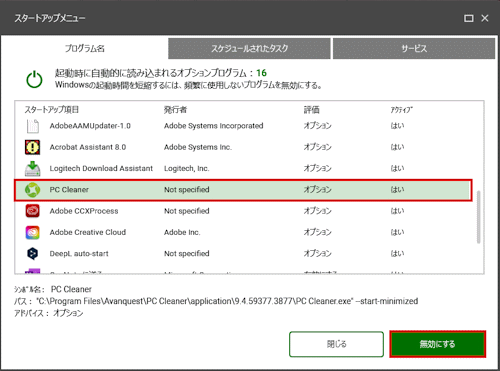Select the PC Cleaner row name
The height and width of the screenshot is (371, 500).
69,190
